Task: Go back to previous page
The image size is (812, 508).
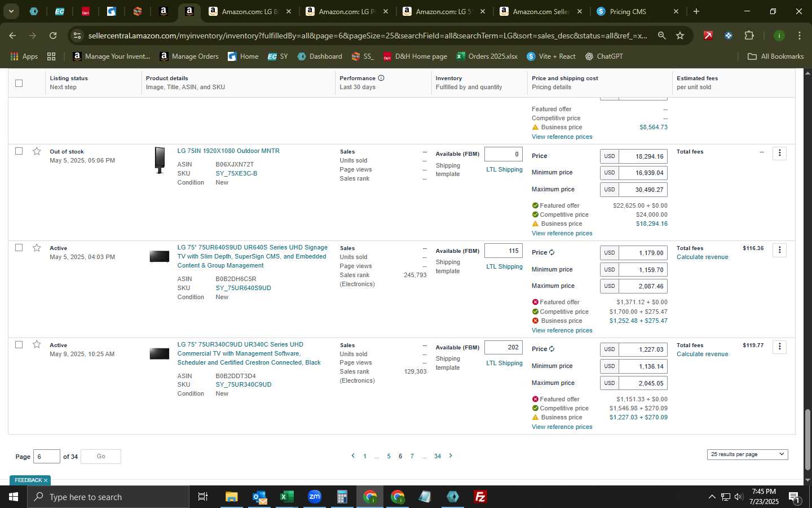Action: 12,36
